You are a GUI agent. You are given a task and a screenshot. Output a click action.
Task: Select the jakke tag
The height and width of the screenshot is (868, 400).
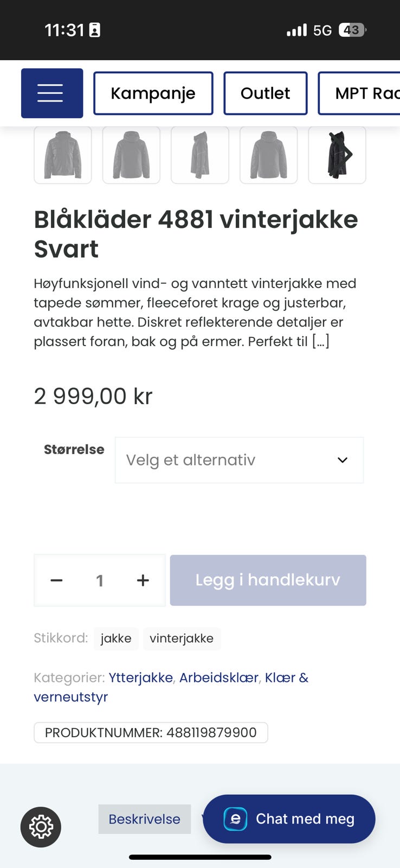coord(116,639)
